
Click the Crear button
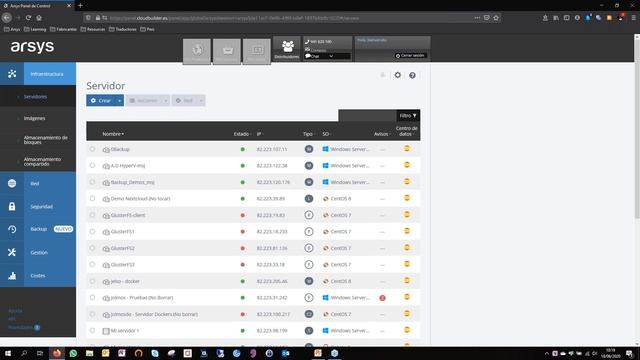[101, 100]
